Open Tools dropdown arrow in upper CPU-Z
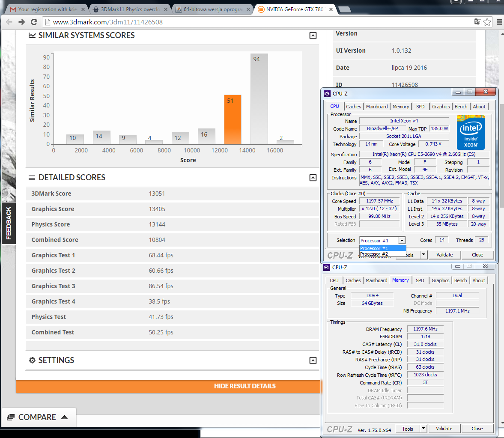The width and height of the screenshot is (504, 438). [x=423, y=255]
